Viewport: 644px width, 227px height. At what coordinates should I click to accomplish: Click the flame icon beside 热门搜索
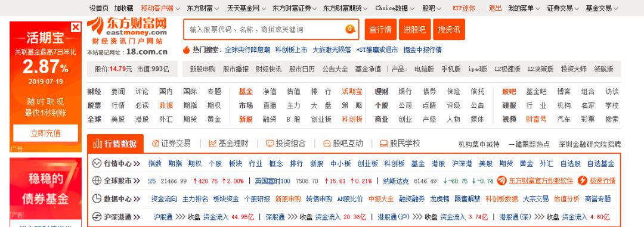tap(187, 49)
